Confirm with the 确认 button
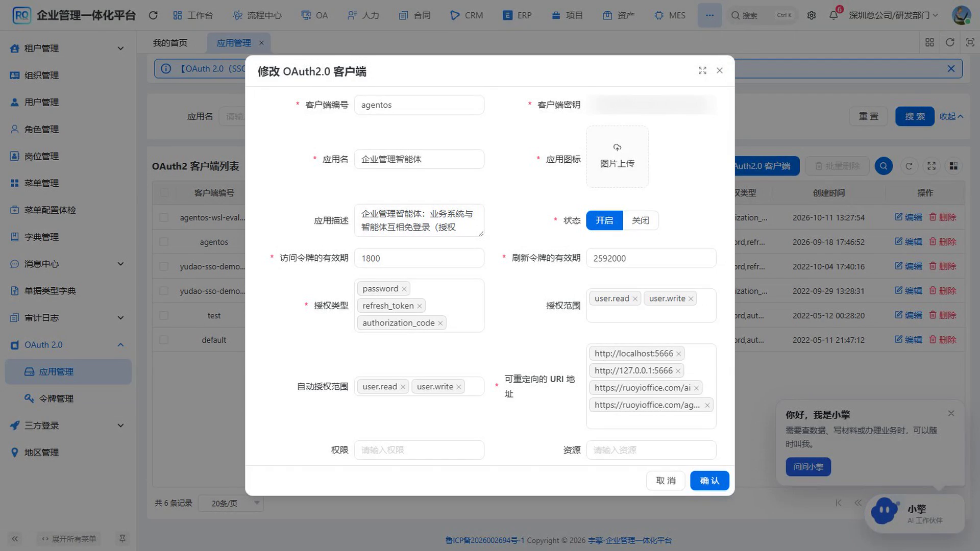 [709, 481]
